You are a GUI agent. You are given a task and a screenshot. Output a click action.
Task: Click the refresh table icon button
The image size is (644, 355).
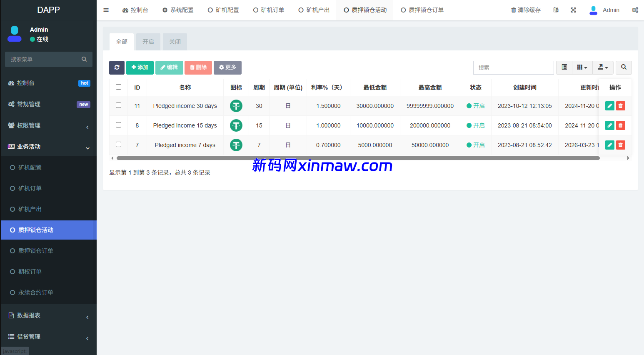[x=117, y=67]
